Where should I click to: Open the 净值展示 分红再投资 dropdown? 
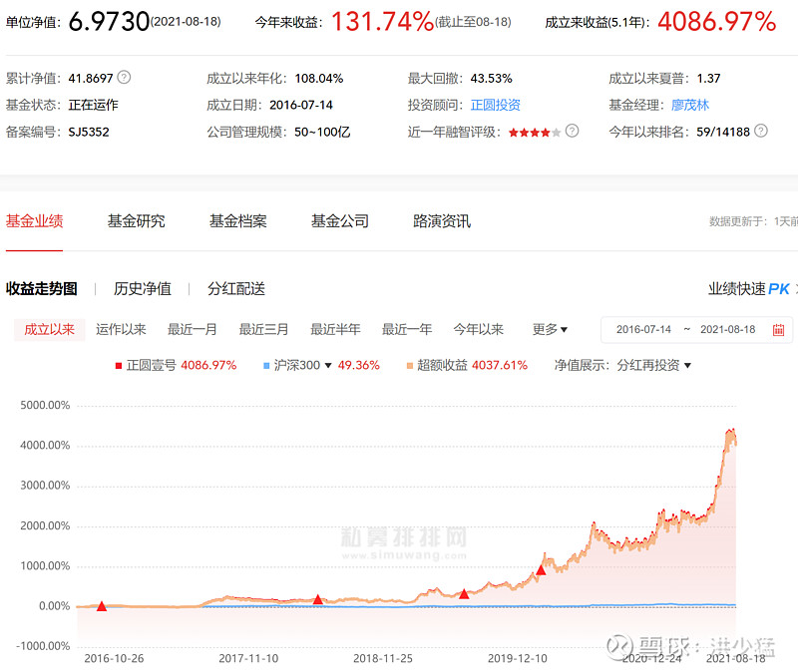tap(653, 365)
